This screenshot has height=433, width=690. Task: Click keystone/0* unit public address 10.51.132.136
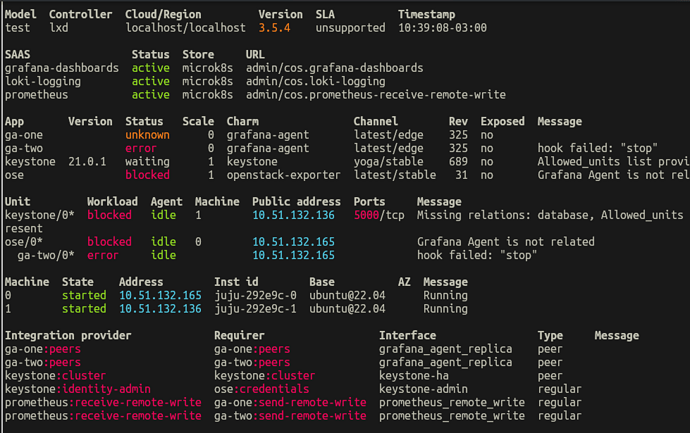click(293, 215)
